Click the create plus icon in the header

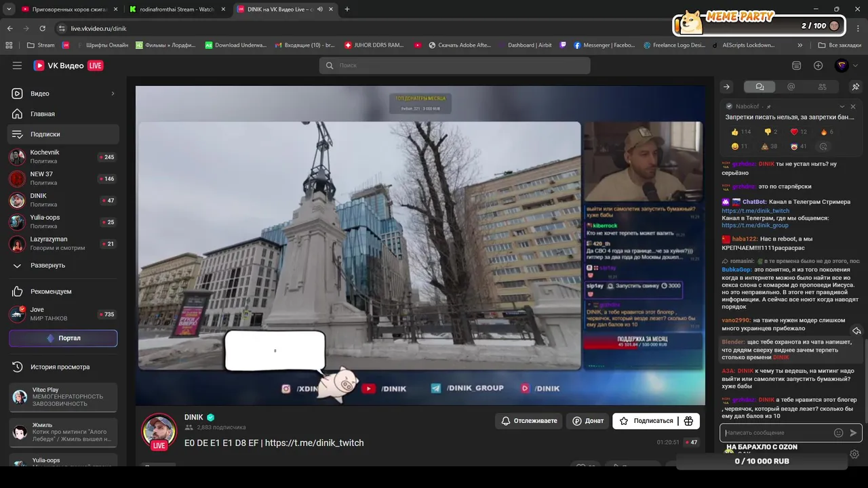(x=818, y=66)
